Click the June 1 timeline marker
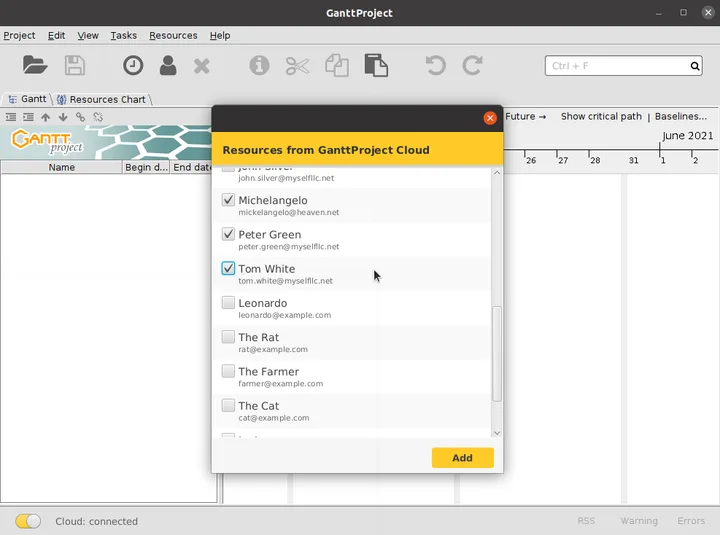720x535 pixels. tap(663, 160)
